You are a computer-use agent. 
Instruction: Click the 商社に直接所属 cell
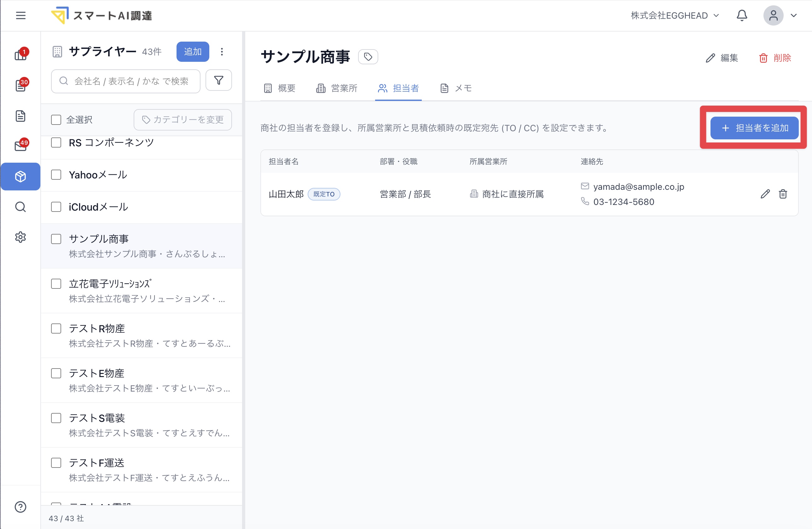[x=507, y=194]
